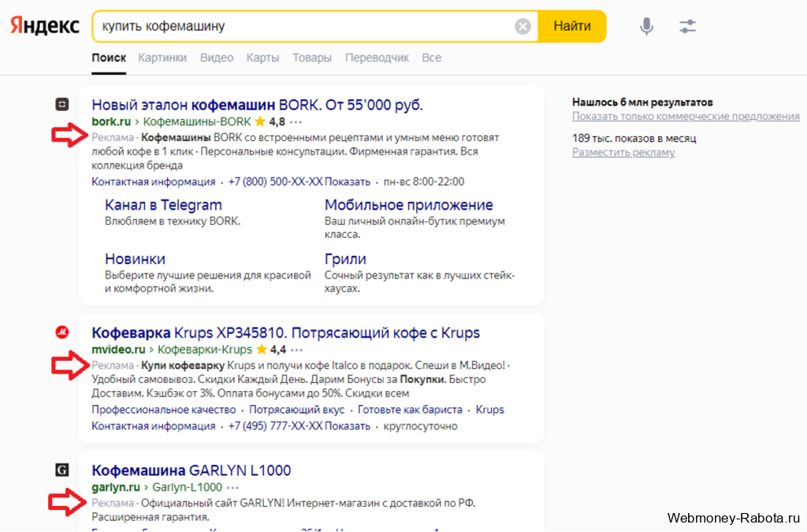Open the Канал в Telegram sitelink
This screenshot has height=532, width=807.
pyautogui.click(x=163, y=205)
